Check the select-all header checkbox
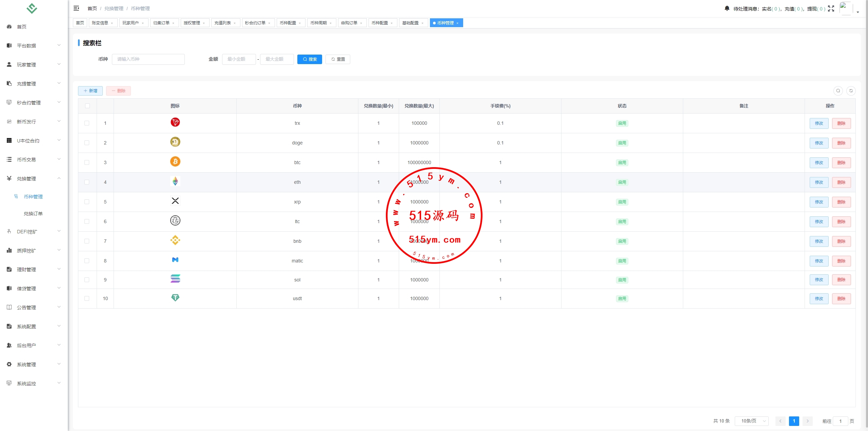 [x=87, y=106]
